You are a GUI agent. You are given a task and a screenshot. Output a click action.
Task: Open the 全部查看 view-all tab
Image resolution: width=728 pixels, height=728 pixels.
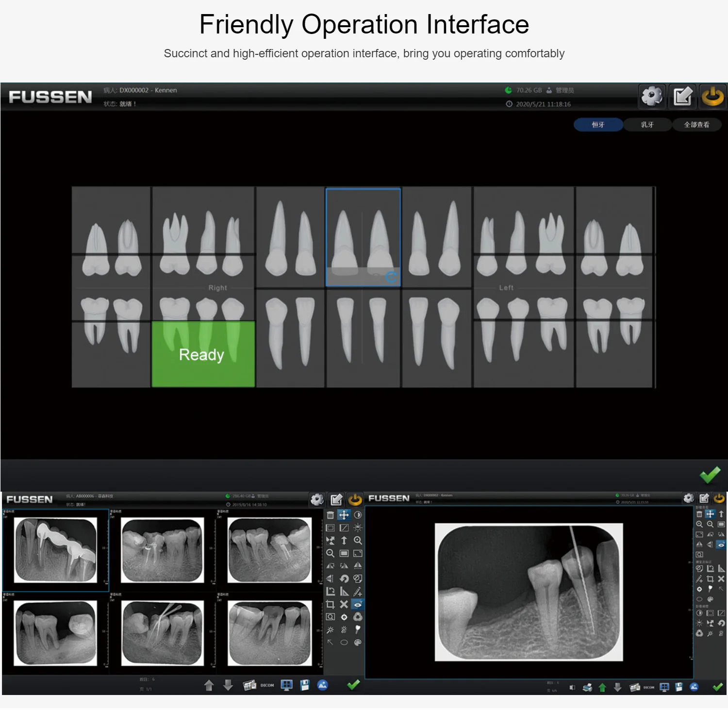pos(696,125)
